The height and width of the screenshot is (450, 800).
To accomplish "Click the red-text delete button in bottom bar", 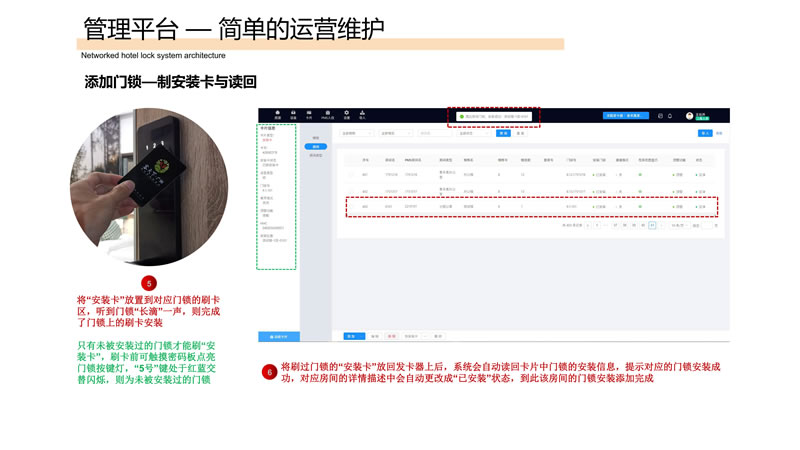I will pos(391,336).
